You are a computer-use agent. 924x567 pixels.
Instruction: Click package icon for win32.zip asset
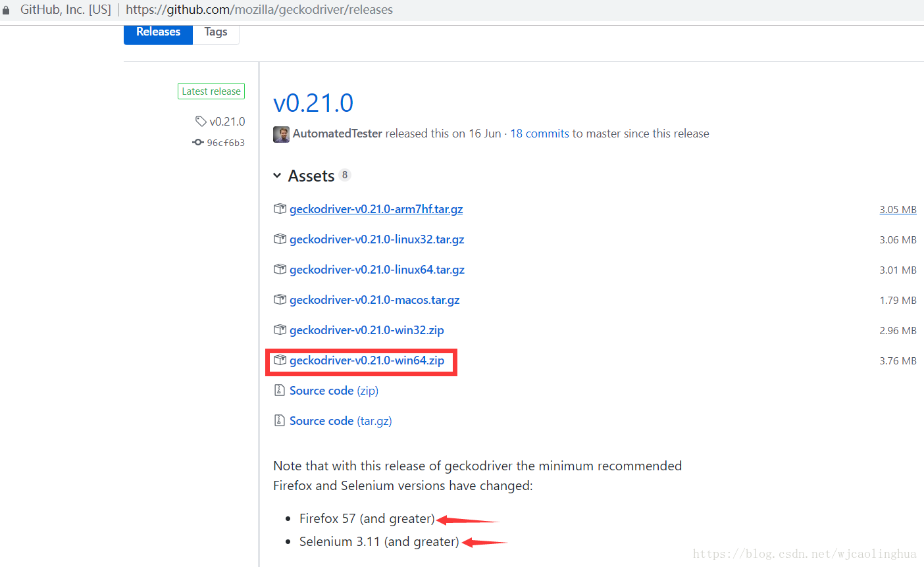[x=280, y=330]
